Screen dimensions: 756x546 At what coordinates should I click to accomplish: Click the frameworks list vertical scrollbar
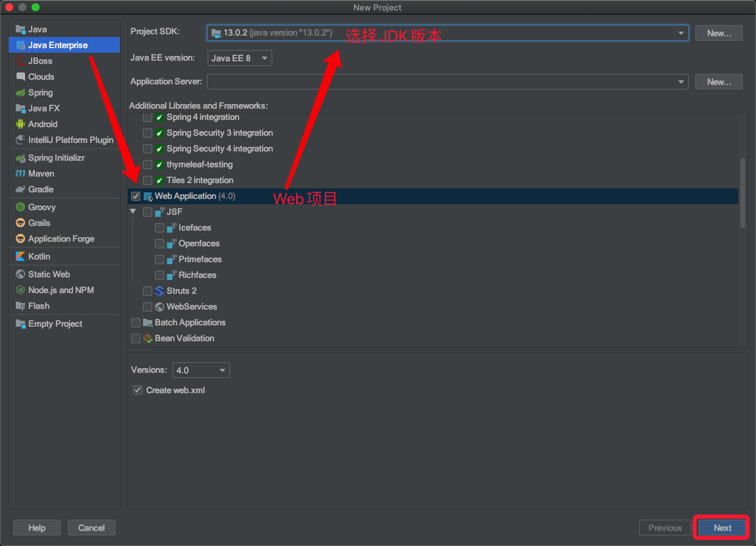click(x=743, y=193)
